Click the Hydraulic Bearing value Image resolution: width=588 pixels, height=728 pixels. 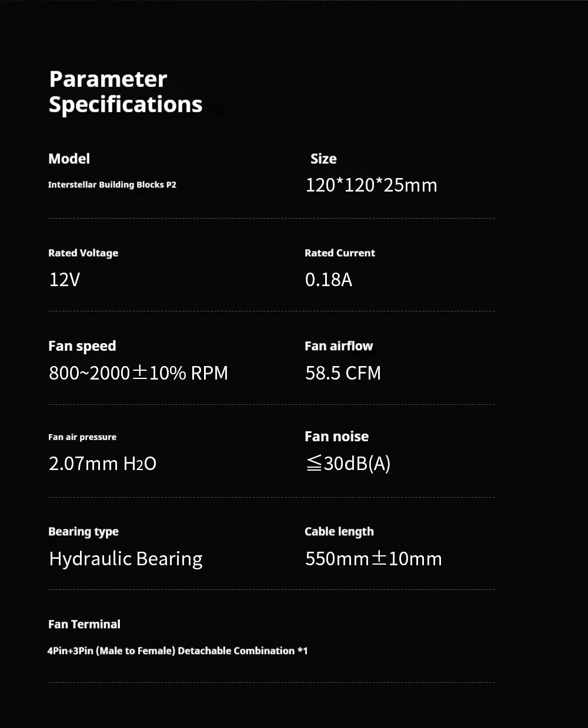(126, 559)
